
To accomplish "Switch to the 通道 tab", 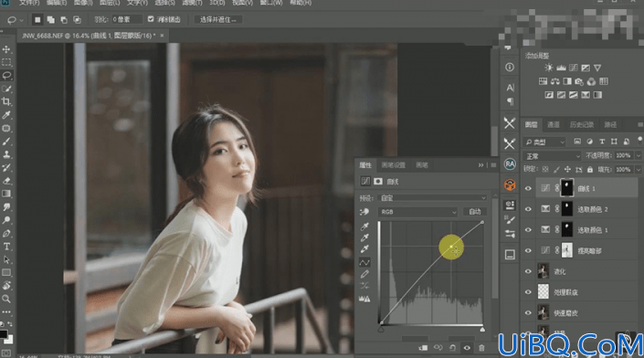I will pos(554,124).
